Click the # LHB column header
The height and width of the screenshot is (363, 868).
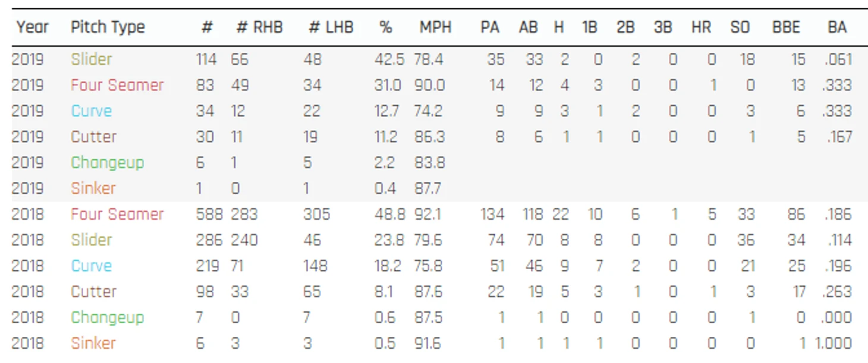331,27
